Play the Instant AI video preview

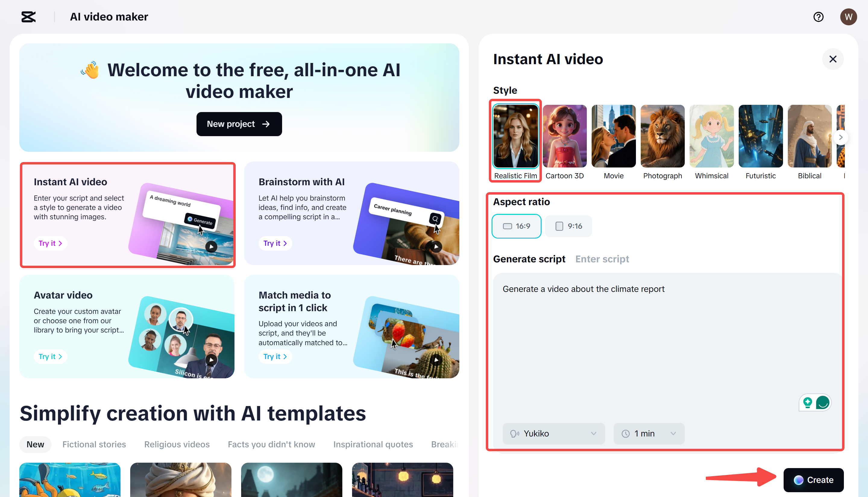pyautogui.click(x=211, y=246)
